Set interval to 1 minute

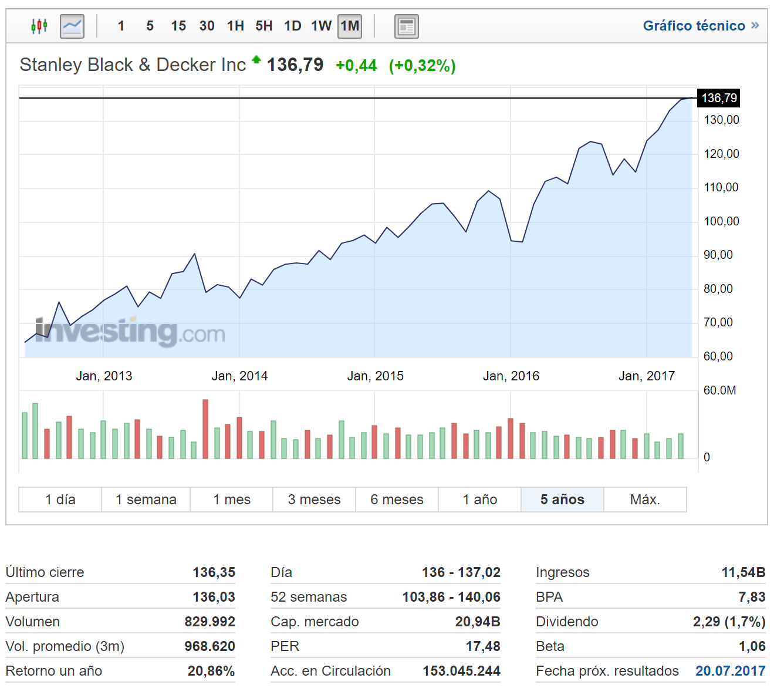[121, 26]
